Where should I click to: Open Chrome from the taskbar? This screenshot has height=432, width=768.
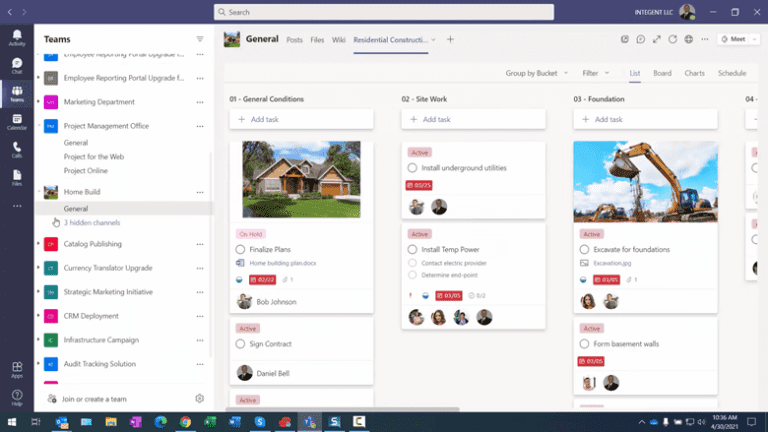coord(185,422)
